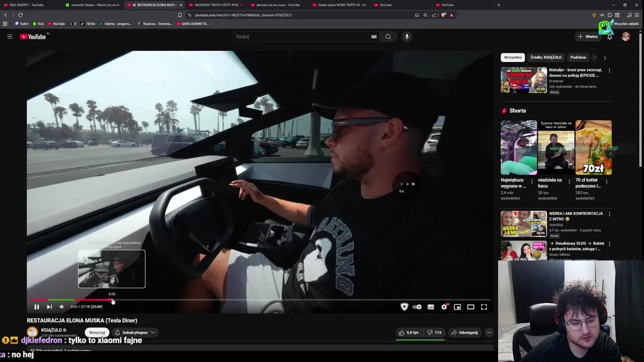Skip to the next video
This screenshot has height=362, width=644.
coord(49,307)
